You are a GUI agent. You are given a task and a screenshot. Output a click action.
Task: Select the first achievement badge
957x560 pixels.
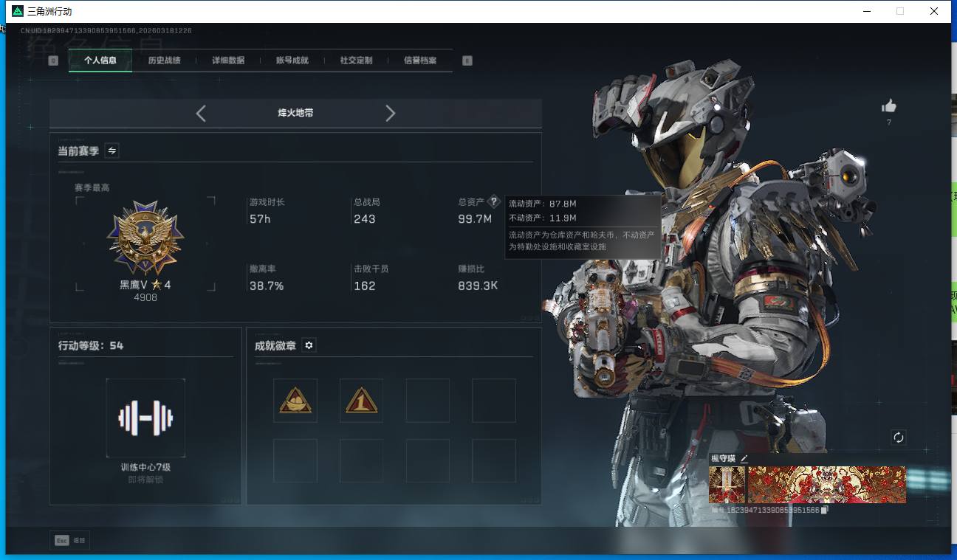pyautogui.click(x=295, y=401)
